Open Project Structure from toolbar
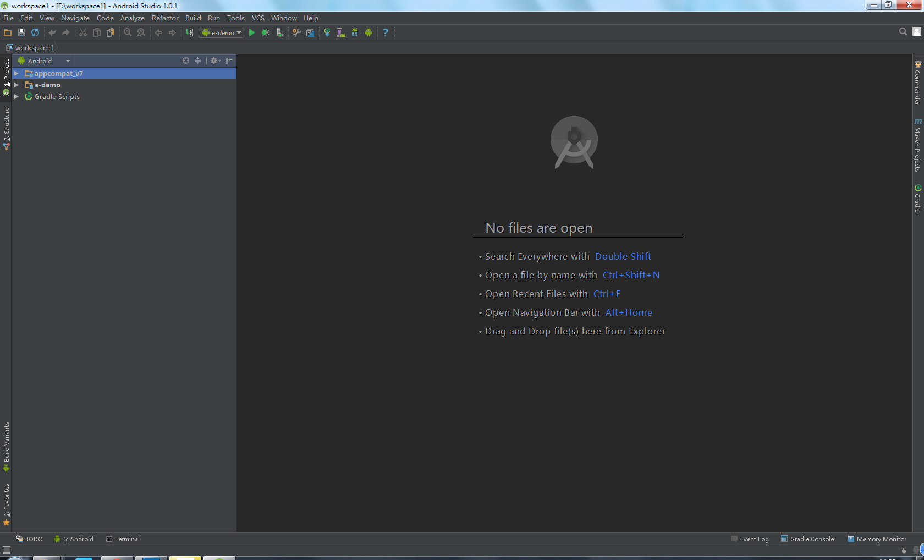 click(x=310, y=33)
